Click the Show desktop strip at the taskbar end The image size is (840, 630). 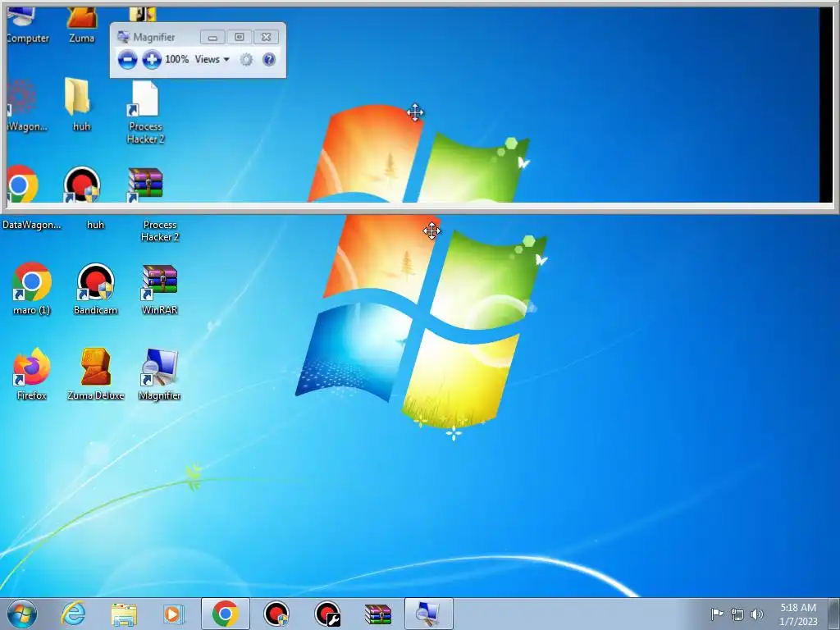point(834,614)
